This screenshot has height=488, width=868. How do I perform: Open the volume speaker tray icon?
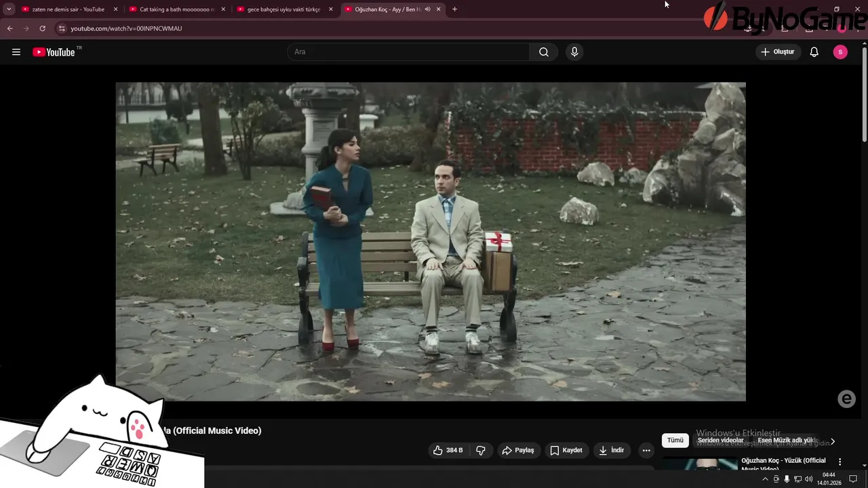coord(808,479)
